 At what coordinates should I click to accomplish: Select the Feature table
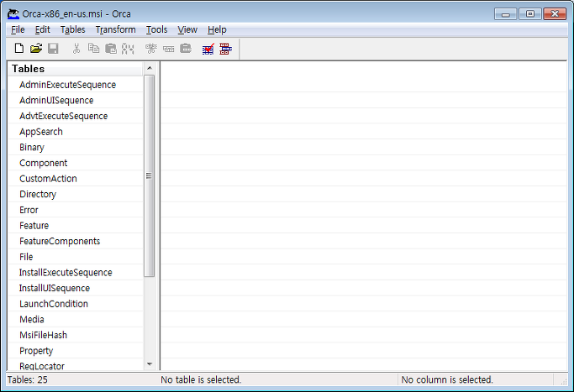(x=76, y=226)
